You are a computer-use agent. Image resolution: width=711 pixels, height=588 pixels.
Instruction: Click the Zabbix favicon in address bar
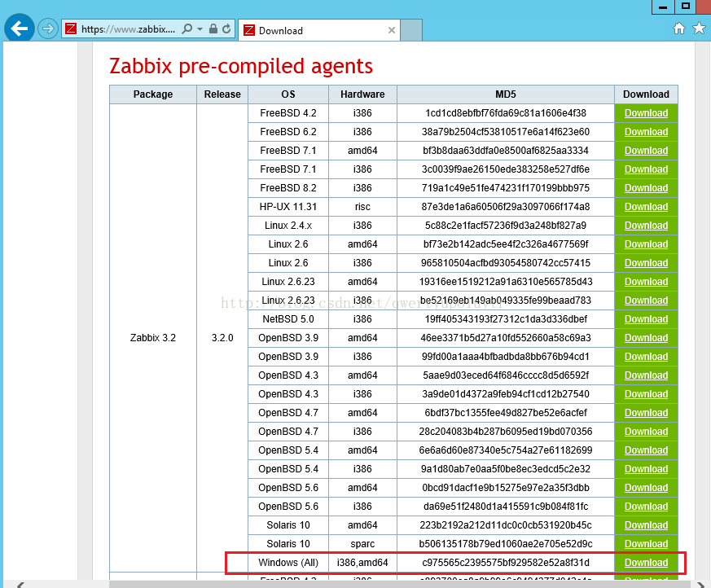click(x=71, y=29)
